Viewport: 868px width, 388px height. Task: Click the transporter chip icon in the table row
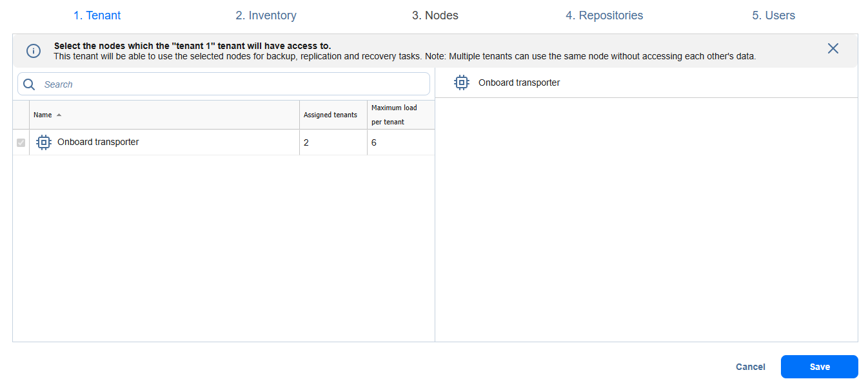pos(44,142)
